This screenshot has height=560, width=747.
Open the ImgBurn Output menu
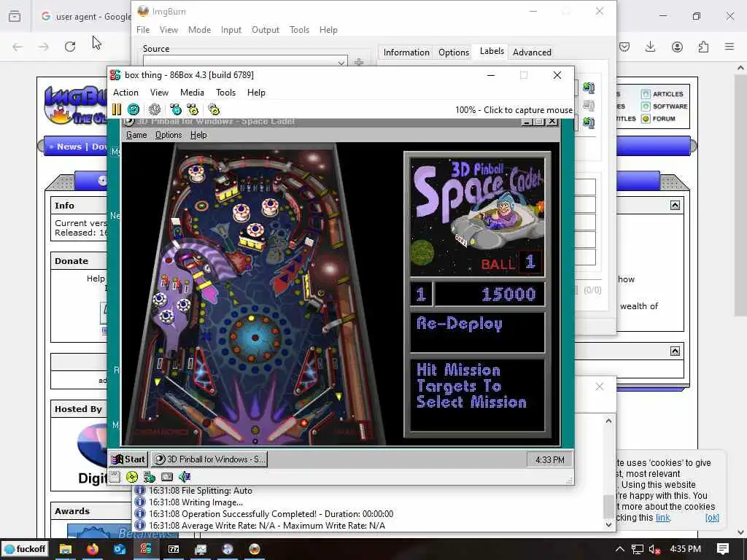(x=266, y=29)
